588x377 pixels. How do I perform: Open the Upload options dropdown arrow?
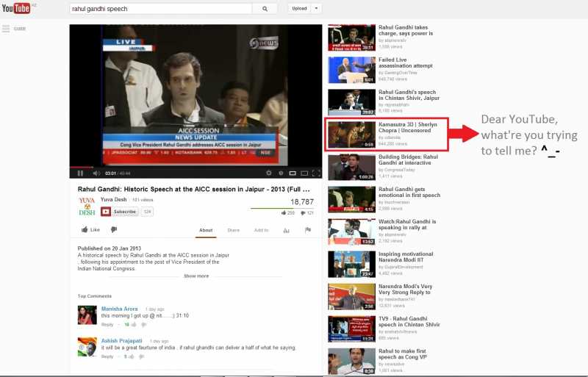pyautogui.click(x=316, y=8)
